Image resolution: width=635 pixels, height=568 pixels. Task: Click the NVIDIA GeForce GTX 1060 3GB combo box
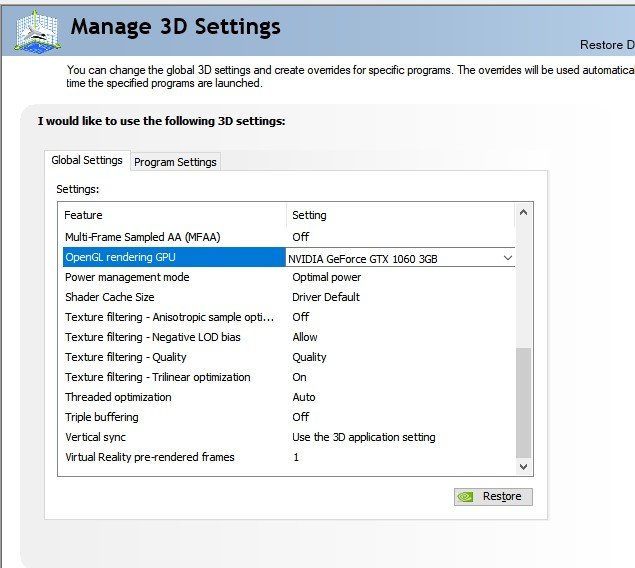(x=400, y=258)
